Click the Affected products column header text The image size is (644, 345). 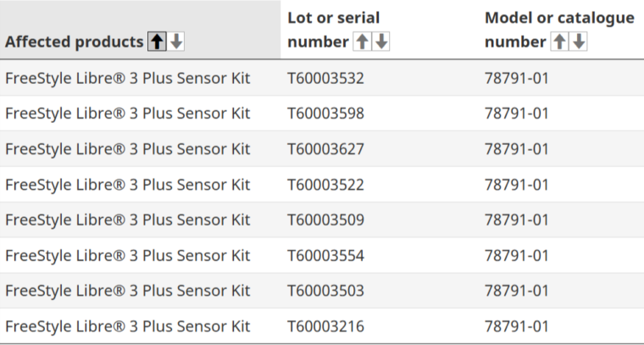tap(75, 42)
